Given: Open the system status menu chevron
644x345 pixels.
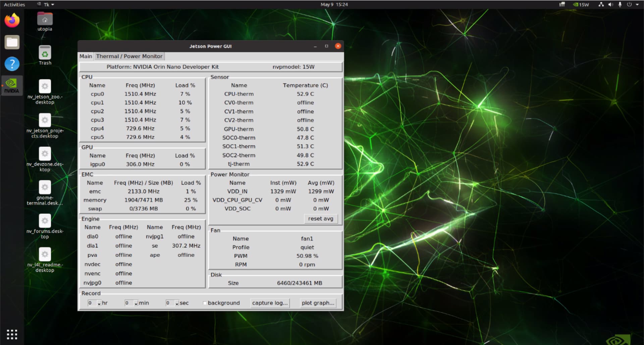Looking at the screenshot, I should click(x=638, y=5).
